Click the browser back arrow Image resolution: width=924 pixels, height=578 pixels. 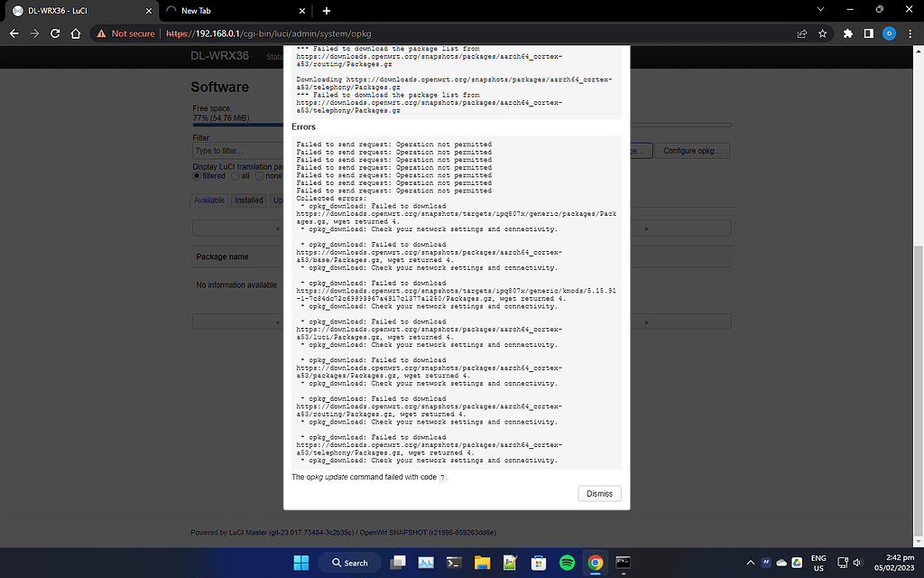click(x=14, y=33)
